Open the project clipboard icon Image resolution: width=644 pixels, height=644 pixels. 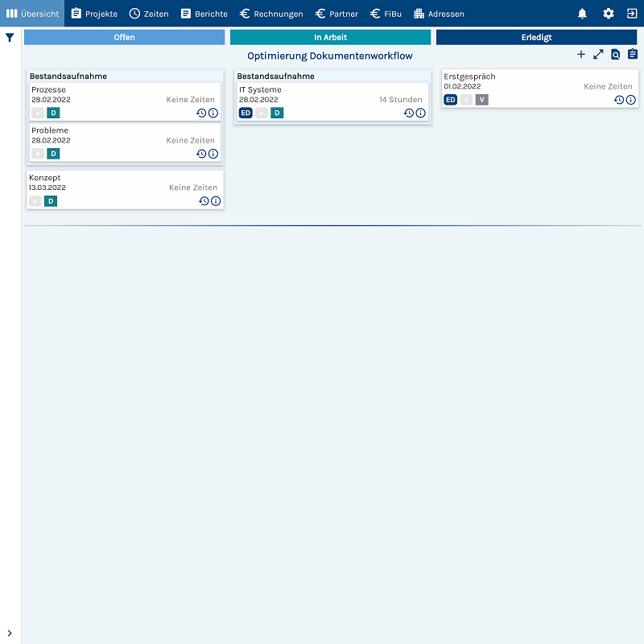(x=633, y=54)
